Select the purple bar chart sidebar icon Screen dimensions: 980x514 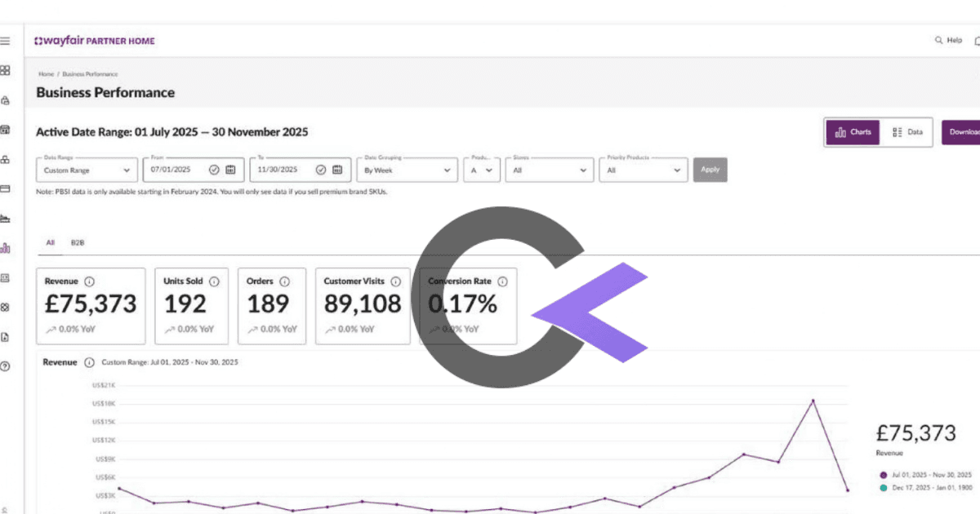(5, 248)
